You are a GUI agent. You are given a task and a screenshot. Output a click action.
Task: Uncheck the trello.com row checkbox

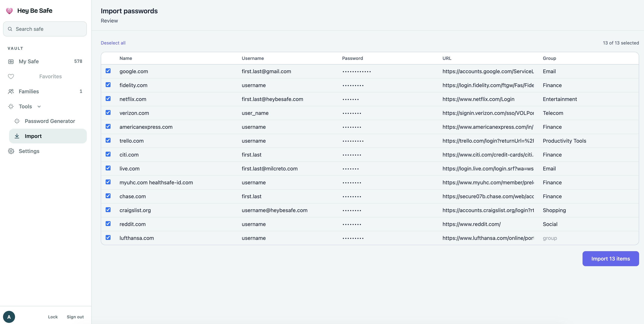(x=108, y=140)
